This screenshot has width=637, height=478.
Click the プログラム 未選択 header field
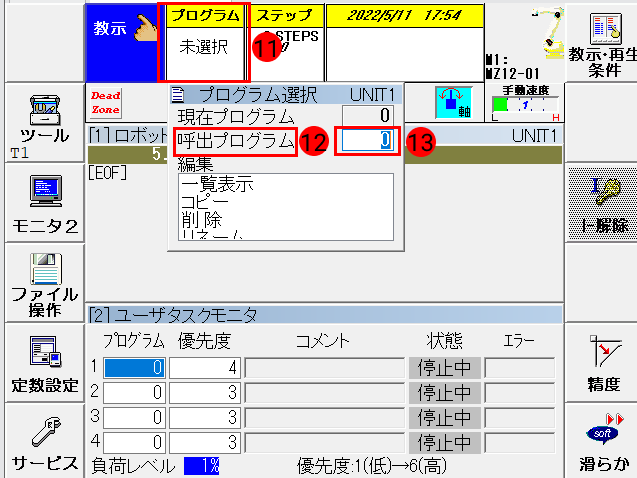[x=204, y=43]
